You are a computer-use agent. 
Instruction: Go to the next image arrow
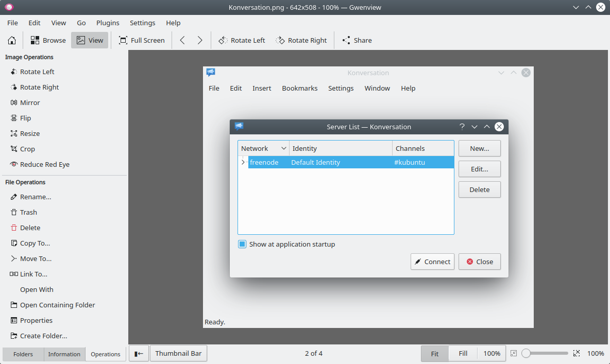click(x=200, y=40)
